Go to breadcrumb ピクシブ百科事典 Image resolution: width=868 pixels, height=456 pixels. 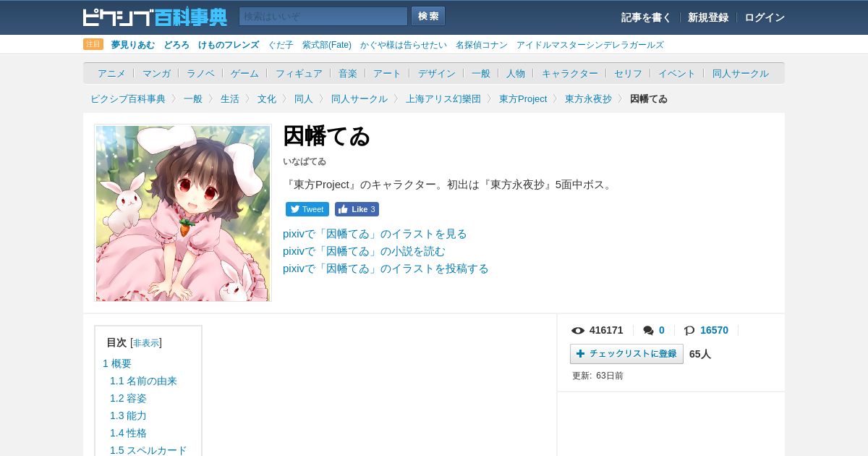(x=128, y=98)
